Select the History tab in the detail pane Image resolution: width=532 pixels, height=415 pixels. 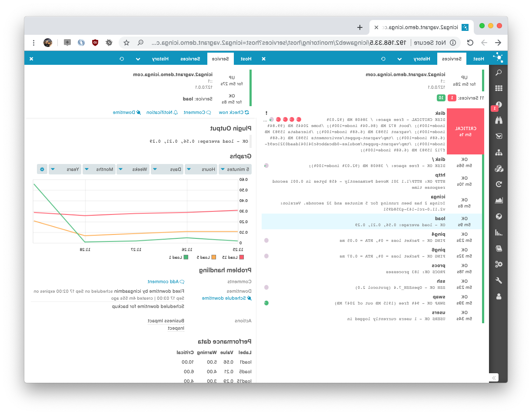click(160, 59)
